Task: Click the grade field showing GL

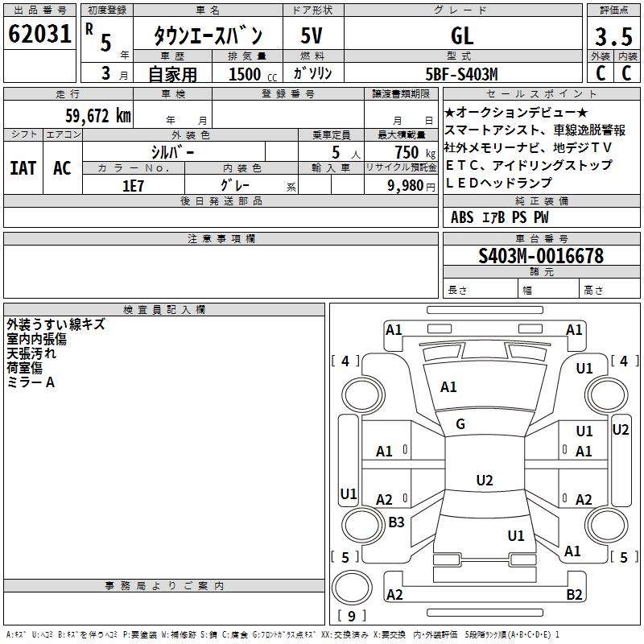Action: coord(462,36)
